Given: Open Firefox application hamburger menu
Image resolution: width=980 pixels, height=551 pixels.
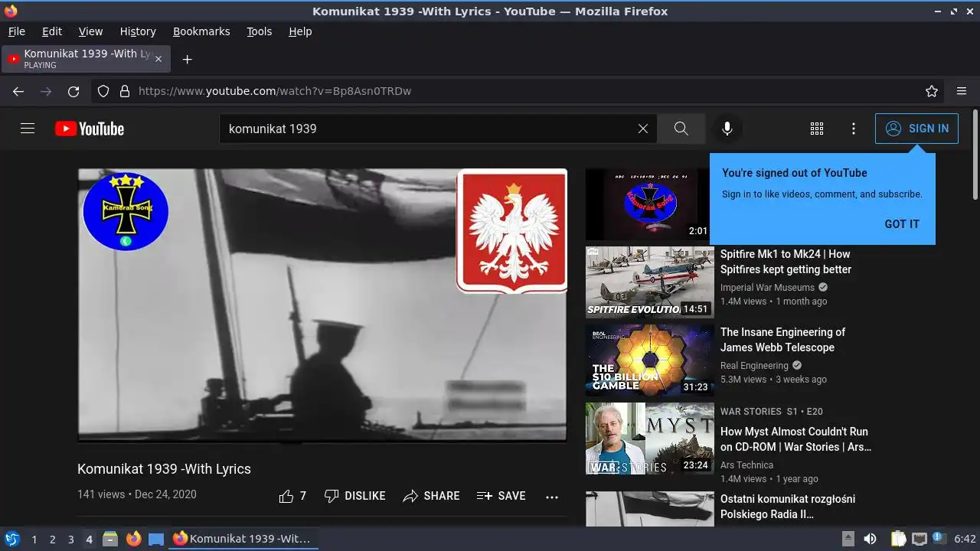Looking at the screenshot, I should 962,91.
